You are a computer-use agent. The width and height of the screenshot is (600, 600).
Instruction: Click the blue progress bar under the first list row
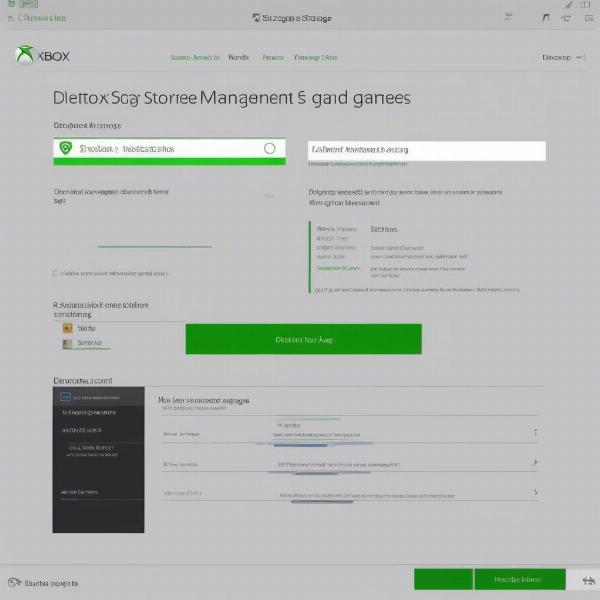click(x=300, y=445)
